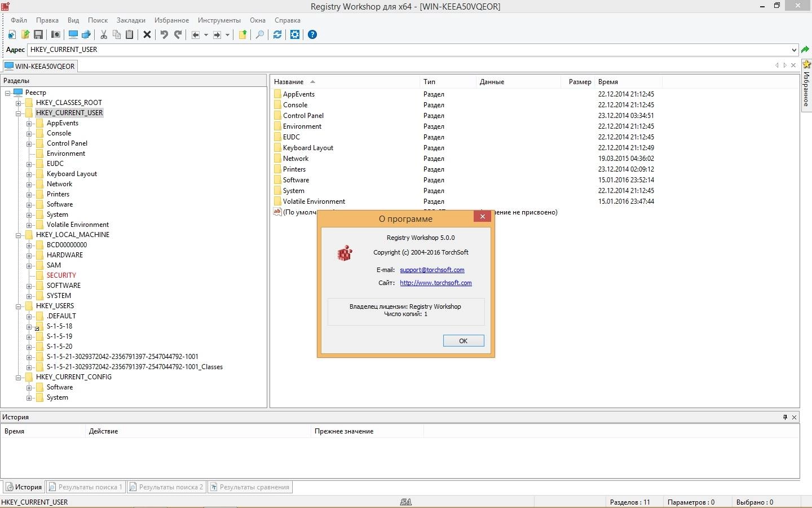
Task: Click the Undo arrow icon
Action: point(164,34)
